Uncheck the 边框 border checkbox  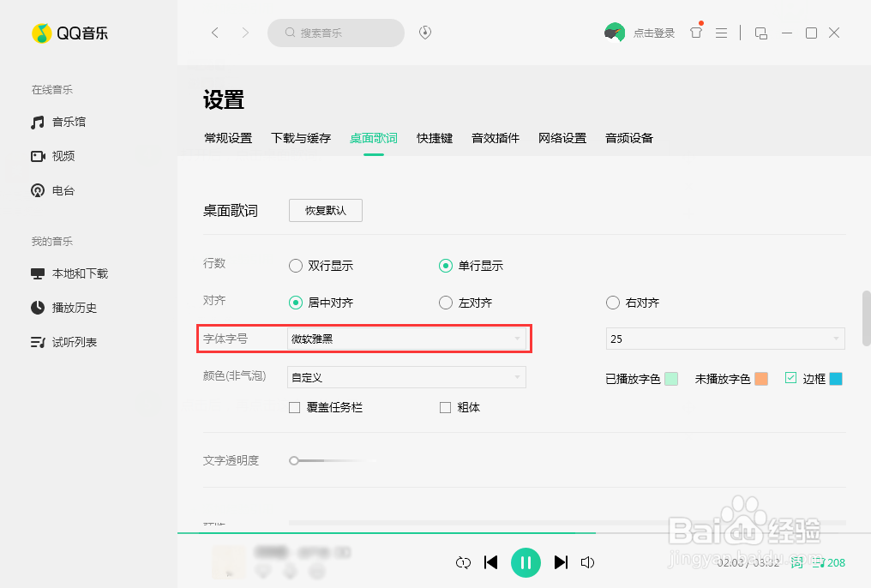coord(790,377)
